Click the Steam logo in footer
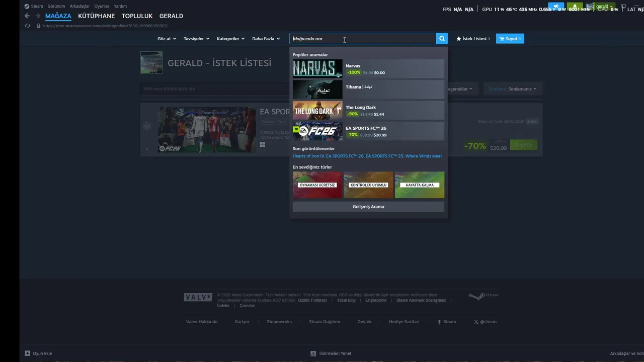This screenshot has height=362, width=644. pos(483,296)
